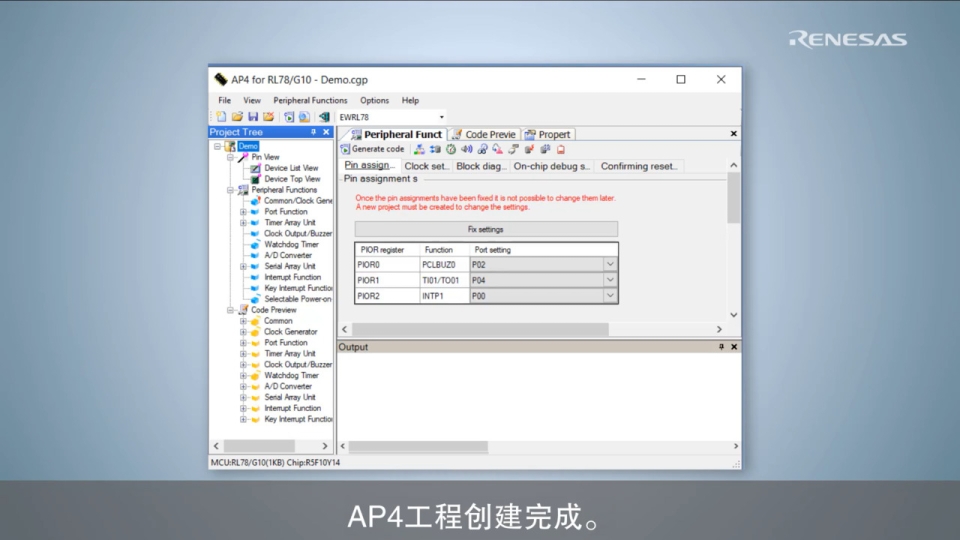The width and height of the screenshot is (960, 540).
Task: Pin the Project Tree panel
Action: (313, 132)
